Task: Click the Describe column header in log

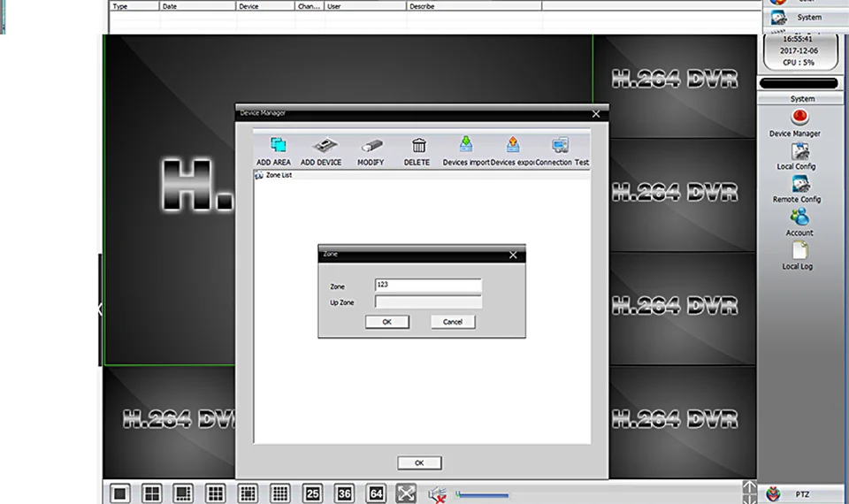Action: tap(474, 6)
